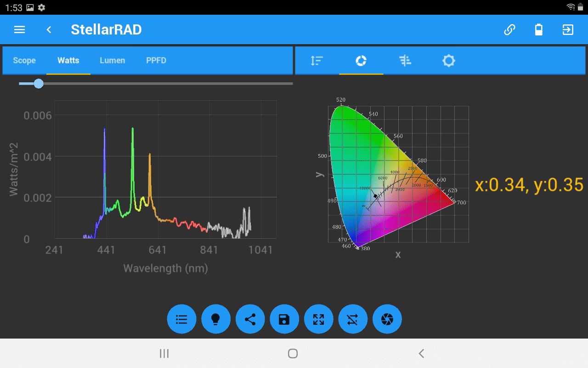Toggle the sorted values list view
588x368 pixels.
coord(316,60)
